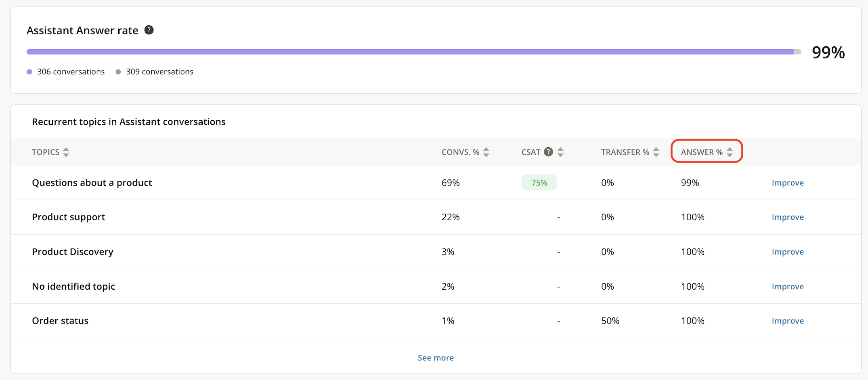Sort by CSAT column arrows
The width and height of the screenshot is (868, 380).
tap(560, 152)
